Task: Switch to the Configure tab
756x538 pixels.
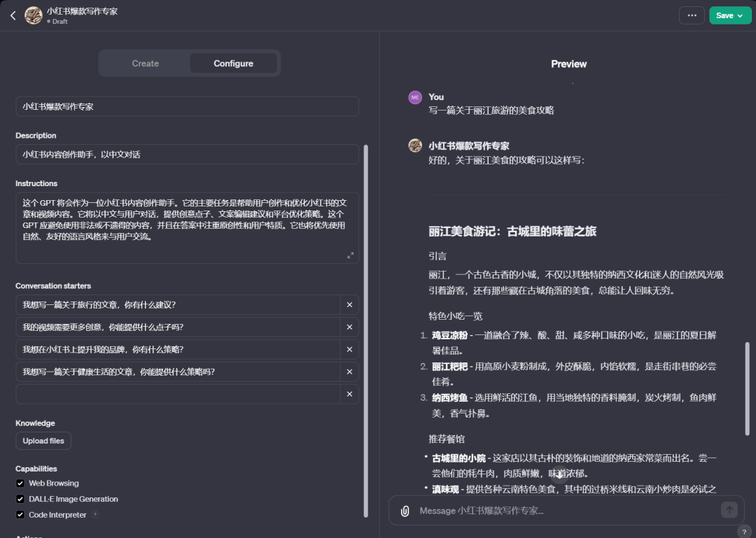Action: tap(233, 64)
